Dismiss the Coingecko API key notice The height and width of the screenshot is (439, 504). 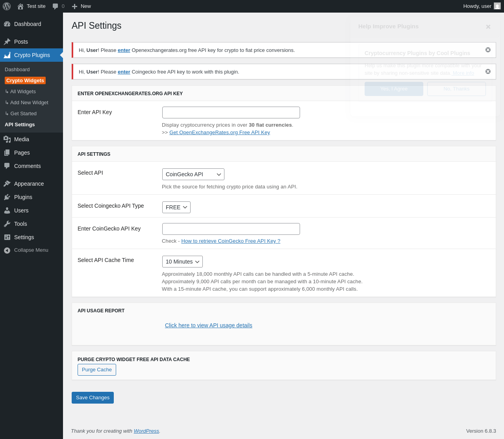pyautogui.click(x=488, y=72)
